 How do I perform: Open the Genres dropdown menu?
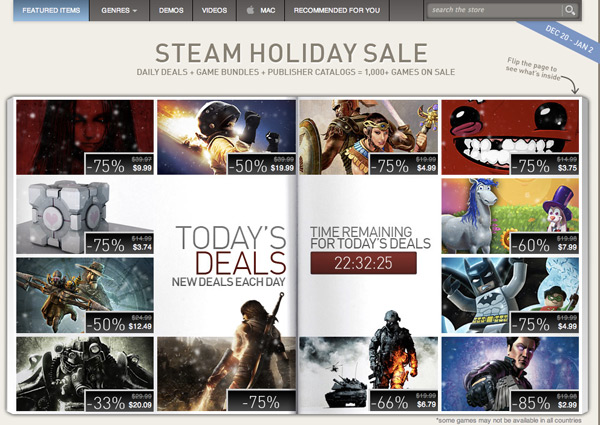tap(119, 10)
